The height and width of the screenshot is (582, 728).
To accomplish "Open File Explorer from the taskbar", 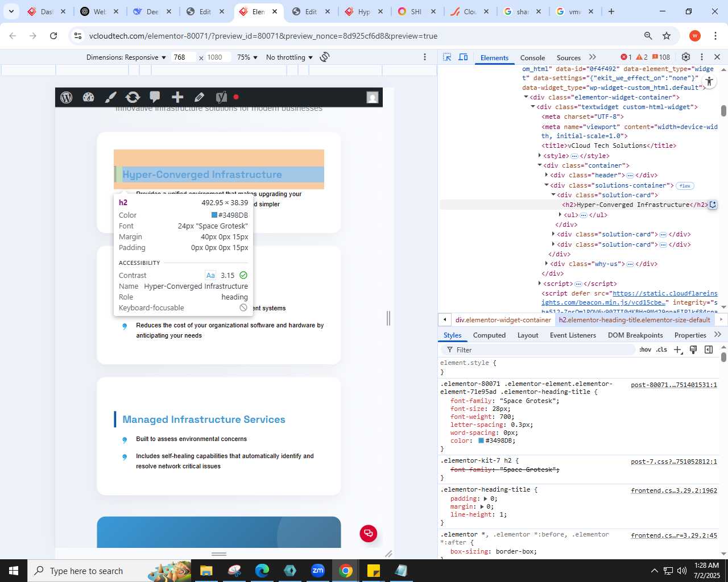I will point(206,571).
